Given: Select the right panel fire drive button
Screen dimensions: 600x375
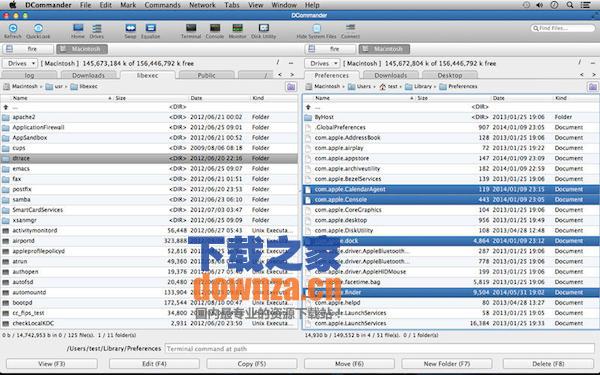Looking at the screenshot, I should [x=331, y=49].
